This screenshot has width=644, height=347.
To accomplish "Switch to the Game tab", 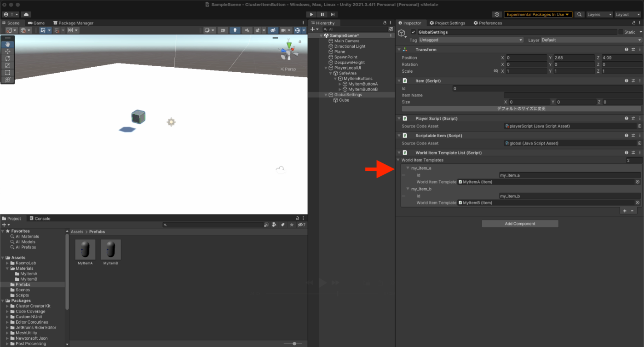I will [x=36, y=23].
